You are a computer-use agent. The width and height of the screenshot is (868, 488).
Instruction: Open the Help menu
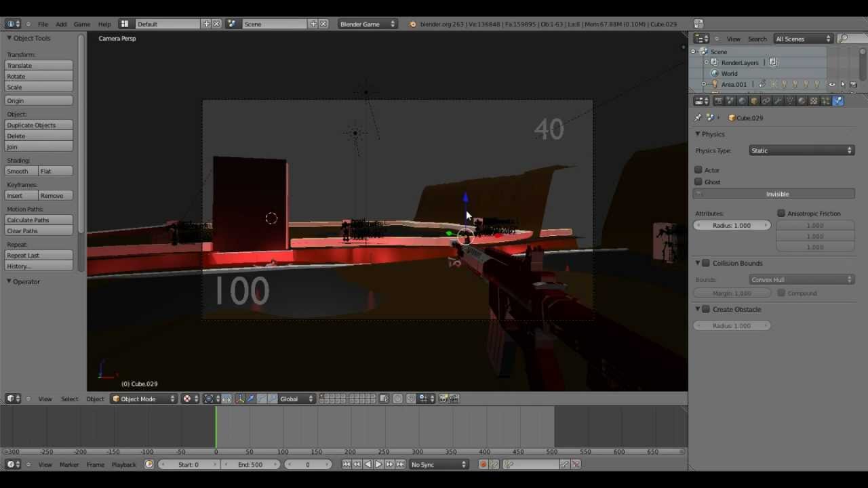click(x=104, y=24)
